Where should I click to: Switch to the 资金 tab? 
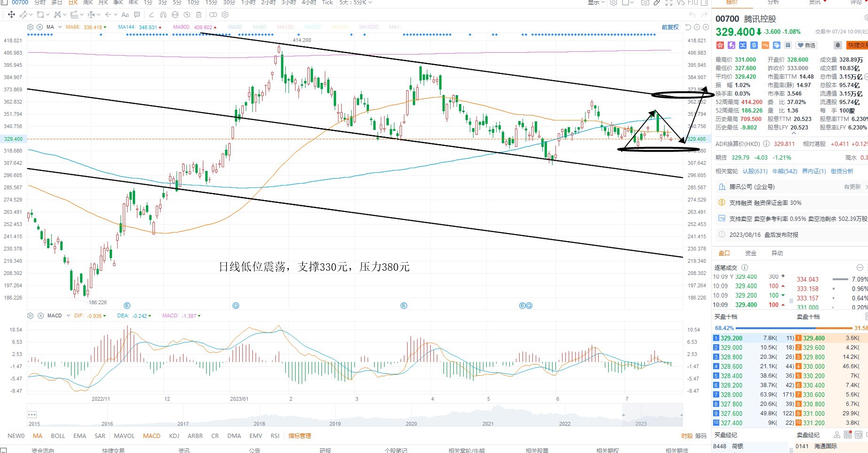751,253
